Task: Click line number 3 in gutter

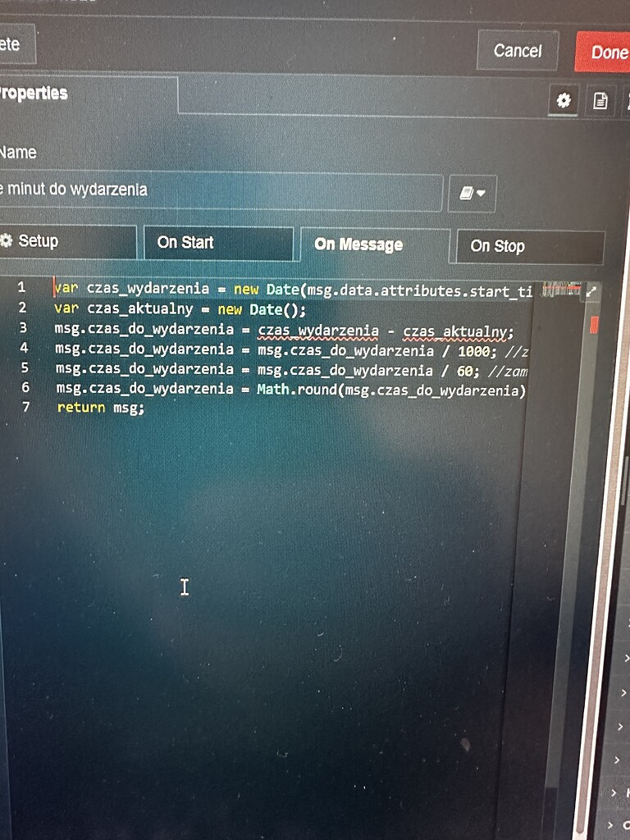Action: tap(23, 327)
